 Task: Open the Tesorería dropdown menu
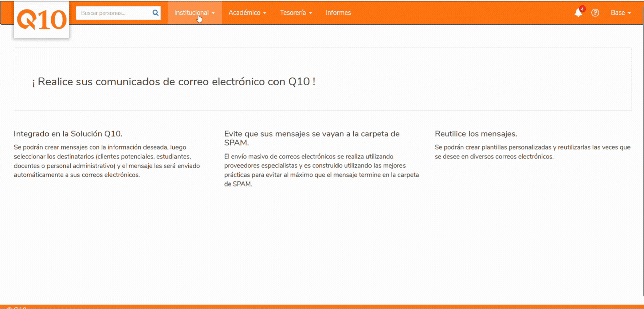point(296,13)
